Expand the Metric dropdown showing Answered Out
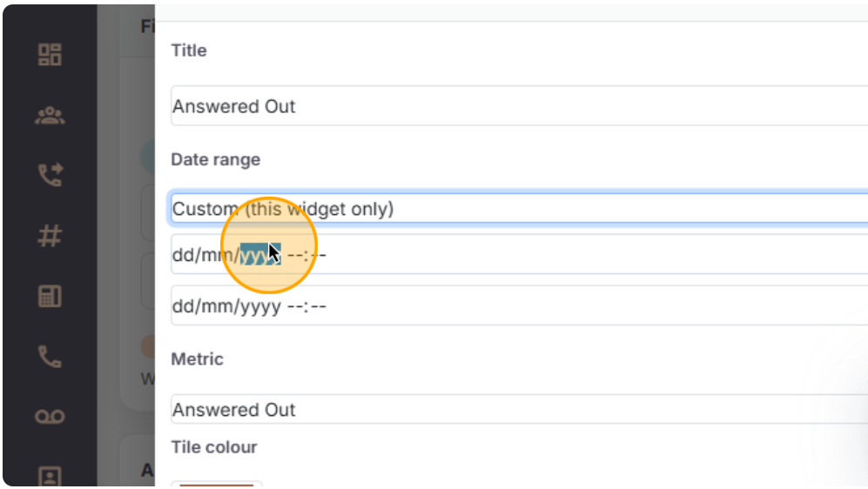 (x=519, y=409)
